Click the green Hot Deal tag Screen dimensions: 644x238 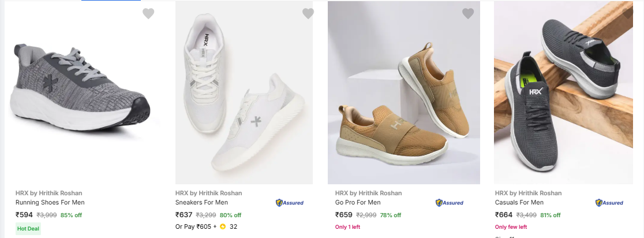(x=29, y=228)
